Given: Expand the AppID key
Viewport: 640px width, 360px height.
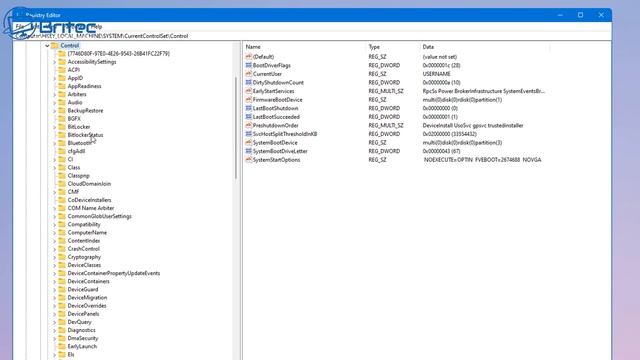Looking at the screenshot, I should click(x=55, y=78).
